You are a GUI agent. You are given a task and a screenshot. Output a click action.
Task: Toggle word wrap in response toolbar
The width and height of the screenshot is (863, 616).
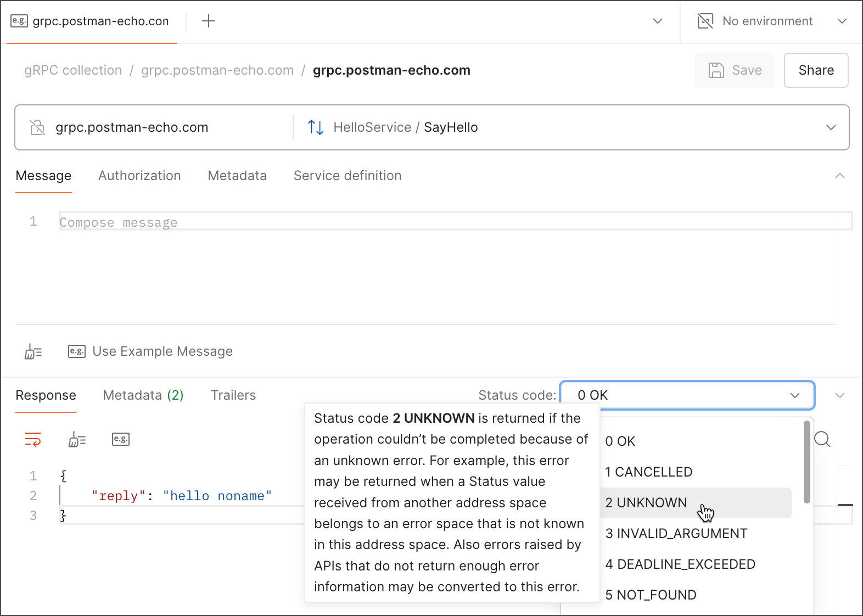(33, 439)
